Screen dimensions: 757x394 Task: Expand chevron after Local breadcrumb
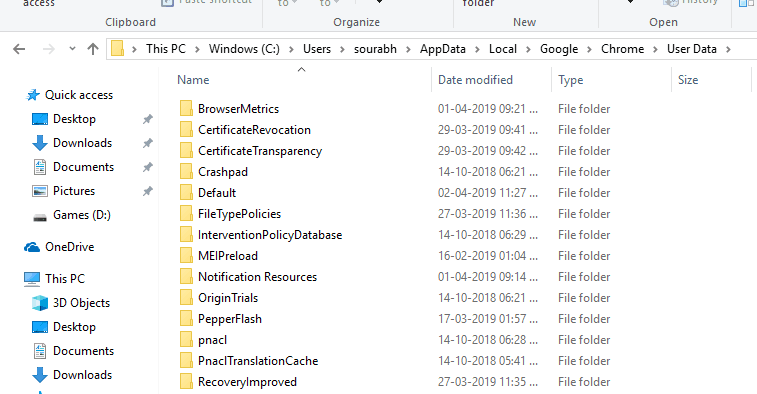tap(528, 49)
